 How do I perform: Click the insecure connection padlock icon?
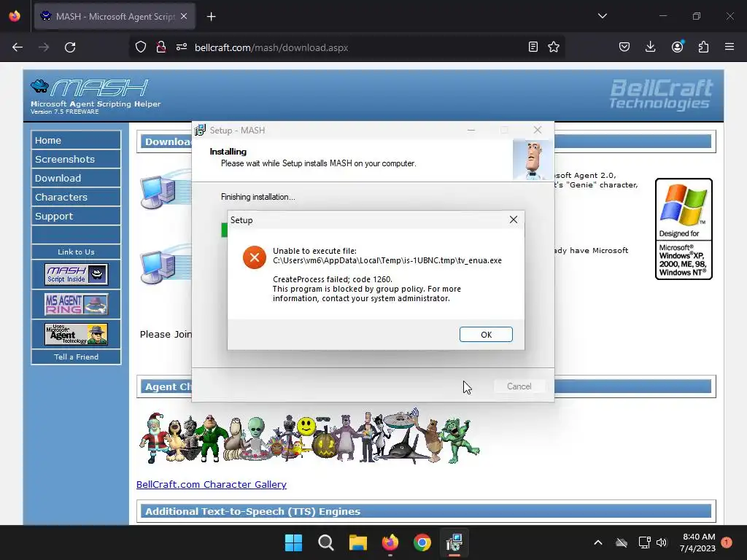tap(161, 47)
